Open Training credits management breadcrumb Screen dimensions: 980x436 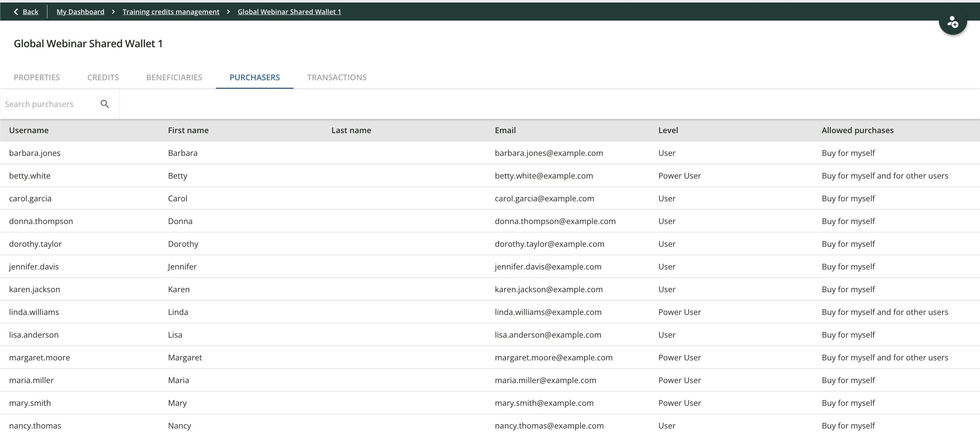point(171,12)
